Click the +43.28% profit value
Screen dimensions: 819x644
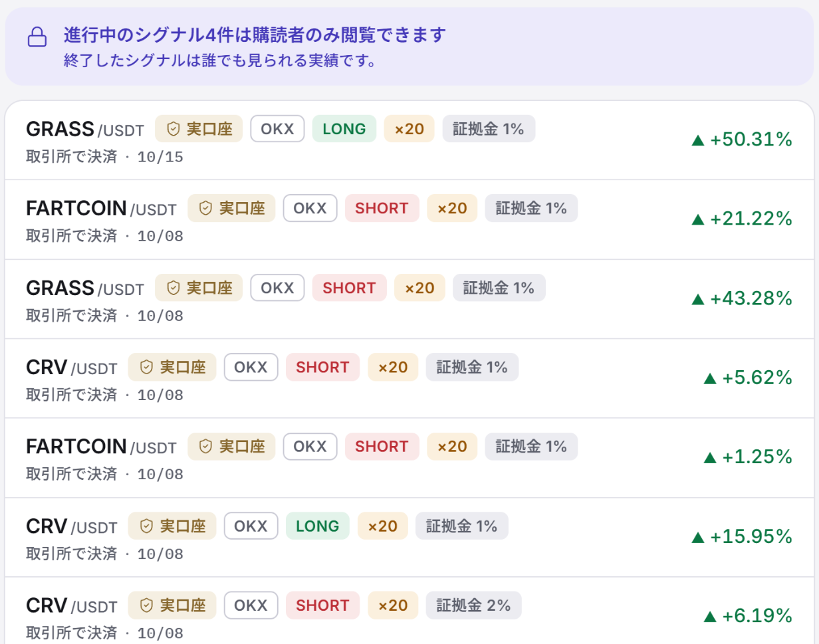[751, 298]
